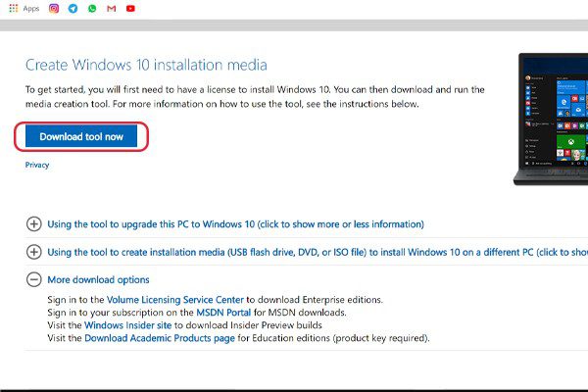The image size is (588, 392).
Task: Open the Gmail bookmark icon
Action: pos(112,8)
